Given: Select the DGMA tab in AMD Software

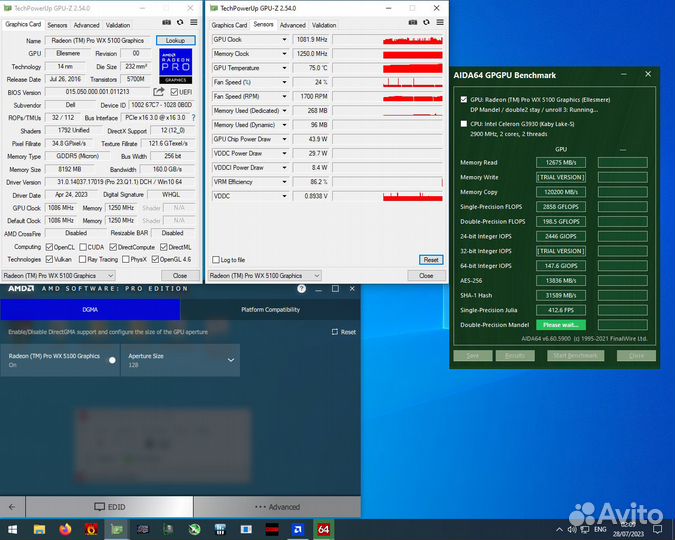Looking at the screenshot, I should click(x=90, y=310).
